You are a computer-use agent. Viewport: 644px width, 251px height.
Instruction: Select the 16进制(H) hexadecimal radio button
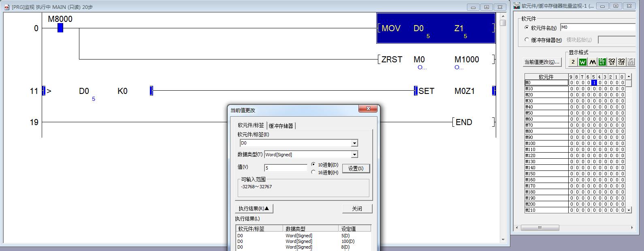[313, 172]
